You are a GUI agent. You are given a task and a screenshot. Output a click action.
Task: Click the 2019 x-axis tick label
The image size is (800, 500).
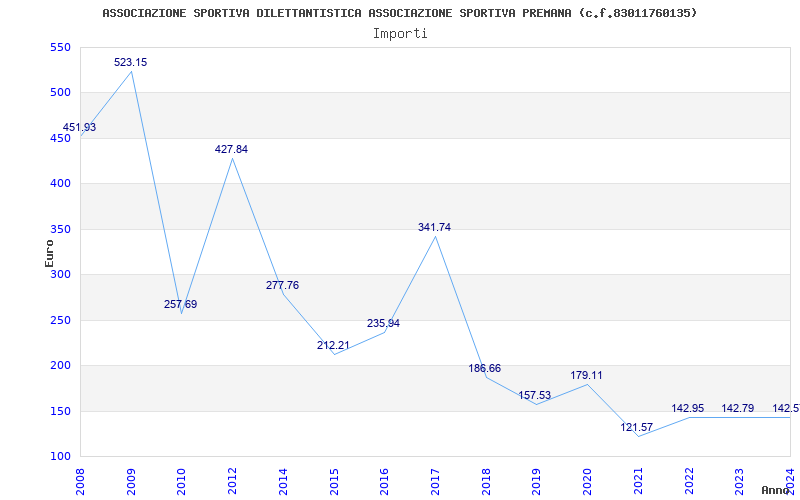point(536,482)
